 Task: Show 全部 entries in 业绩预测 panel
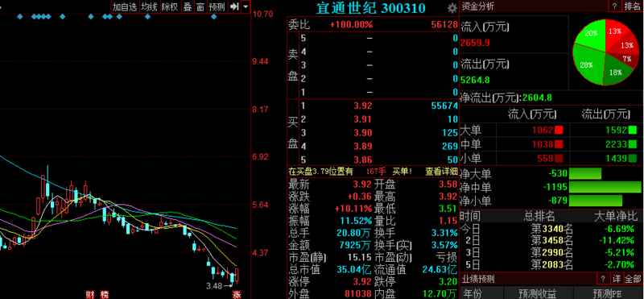click(x=633, y=278)
